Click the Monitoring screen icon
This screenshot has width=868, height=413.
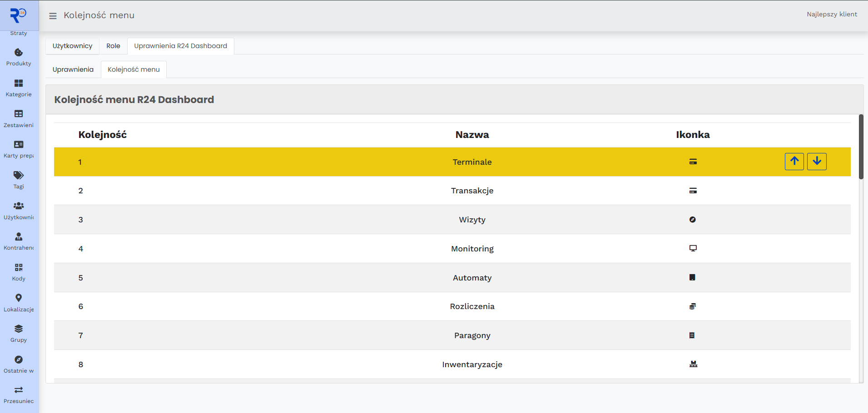point(692,248)
